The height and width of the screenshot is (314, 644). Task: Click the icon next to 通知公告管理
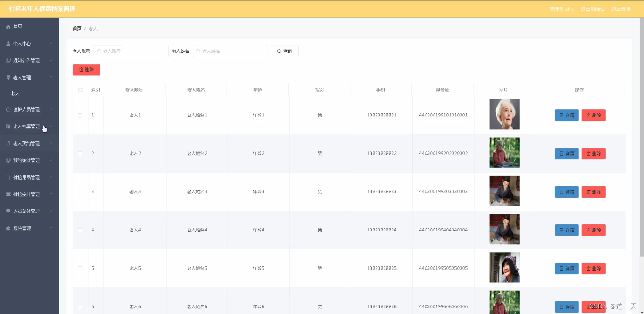click(x=8, y=61)
